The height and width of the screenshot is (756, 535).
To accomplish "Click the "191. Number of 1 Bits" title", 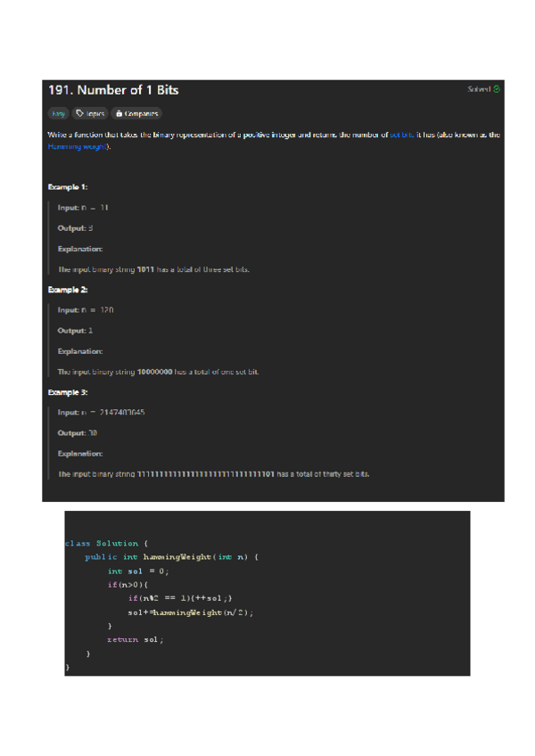I will pyautogui.click(x=113, y=91).
